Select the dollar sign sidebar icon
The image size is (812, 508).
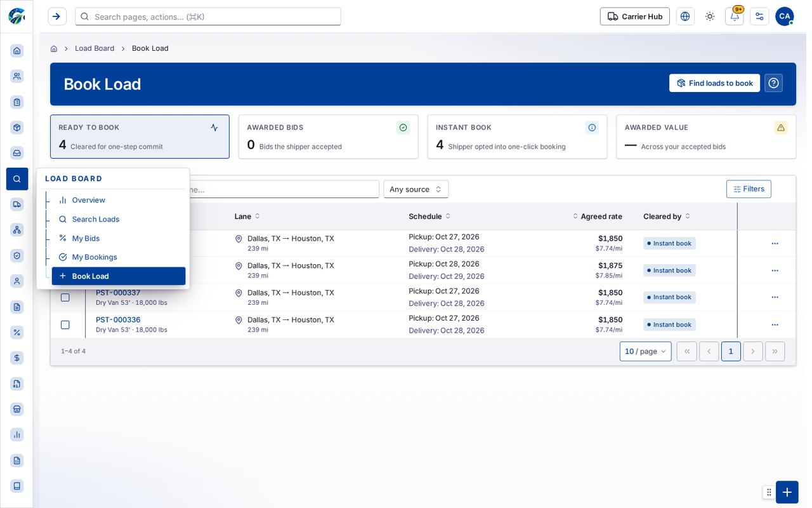tap(17, 358)
